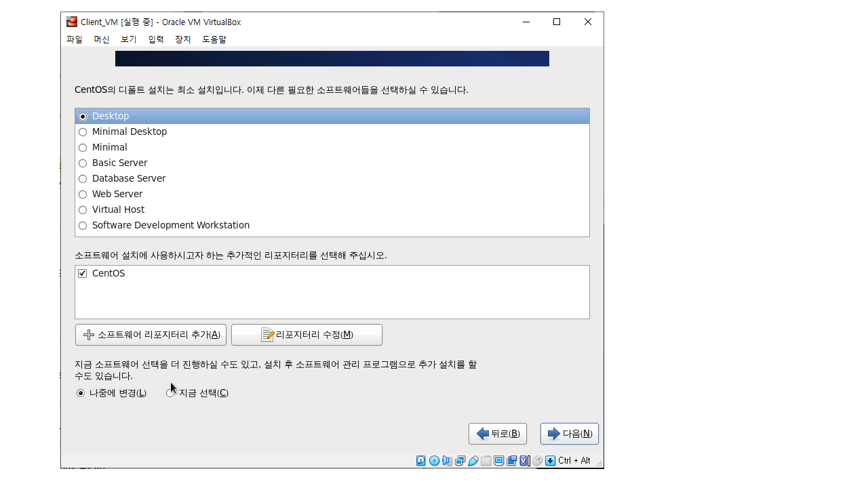
Task: Click the mouse integration status icon
Action: [x=537, y=461]
